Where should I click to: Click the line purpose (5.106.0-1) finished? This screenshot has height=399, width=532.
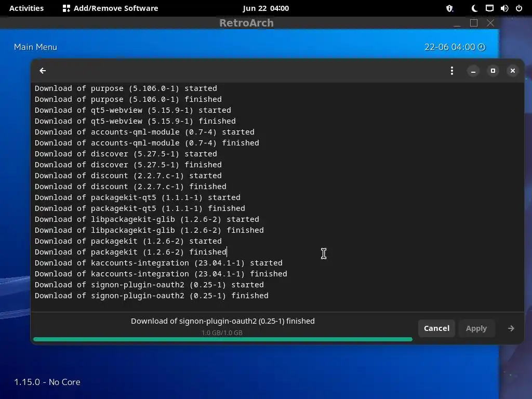tap(128, 99)
